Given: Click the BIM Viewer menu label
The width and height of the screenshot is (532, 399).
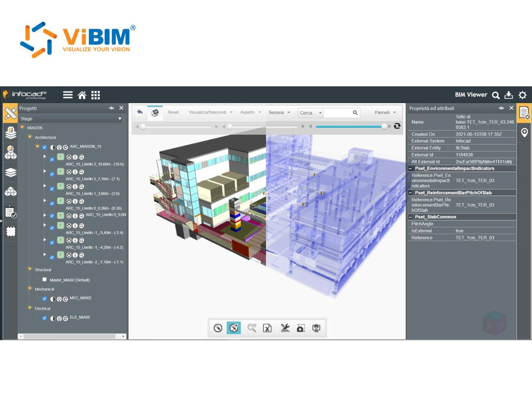Looking at the screenshot, I should [x=471, y=95].
